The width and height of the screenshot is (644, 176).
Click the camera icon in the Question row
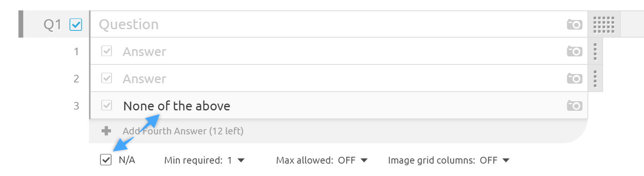(574, 24)
